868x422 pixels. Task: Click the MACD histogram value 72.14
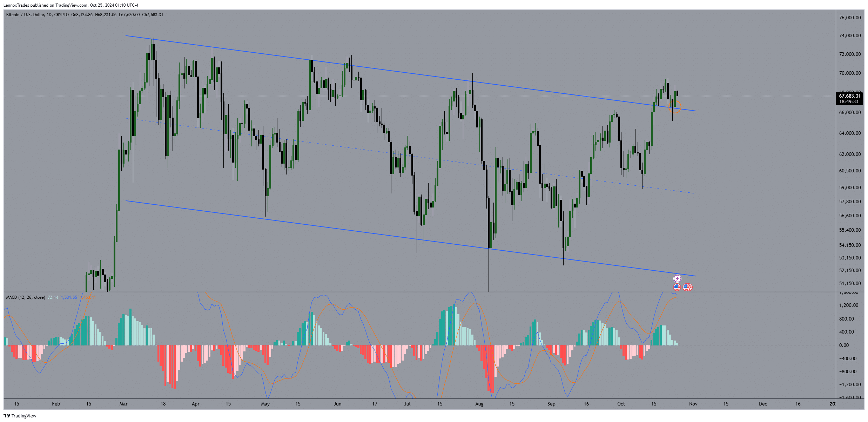click(x=53, y=297)
